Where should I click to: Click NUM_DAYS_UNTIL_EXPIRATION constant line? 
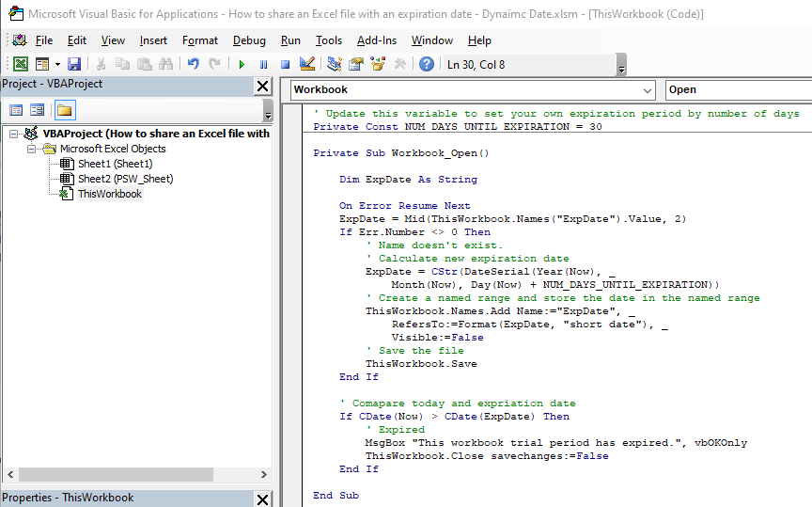458,126
